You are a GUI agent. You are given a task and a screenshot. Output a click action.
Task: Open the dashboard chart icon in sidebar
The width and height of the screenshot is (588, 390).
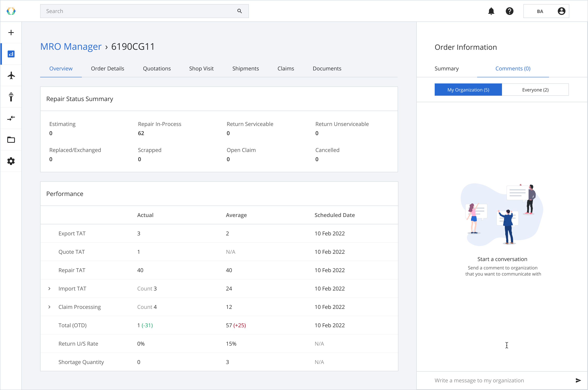tap(11, 54)
